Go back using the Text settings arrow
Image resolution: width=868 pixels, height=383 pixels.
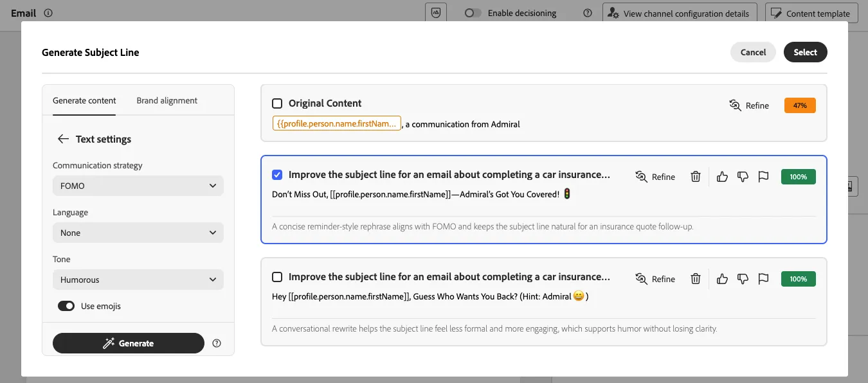63,139
